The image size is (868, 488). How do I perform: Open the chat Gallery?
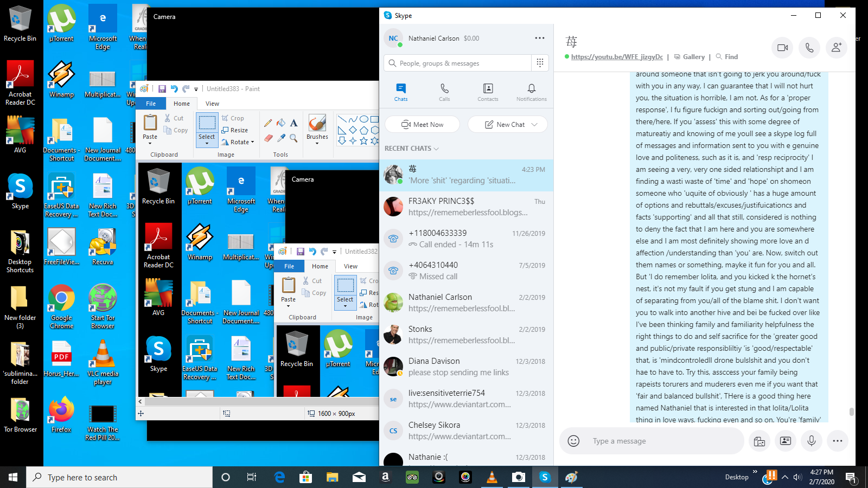(689, 56)
